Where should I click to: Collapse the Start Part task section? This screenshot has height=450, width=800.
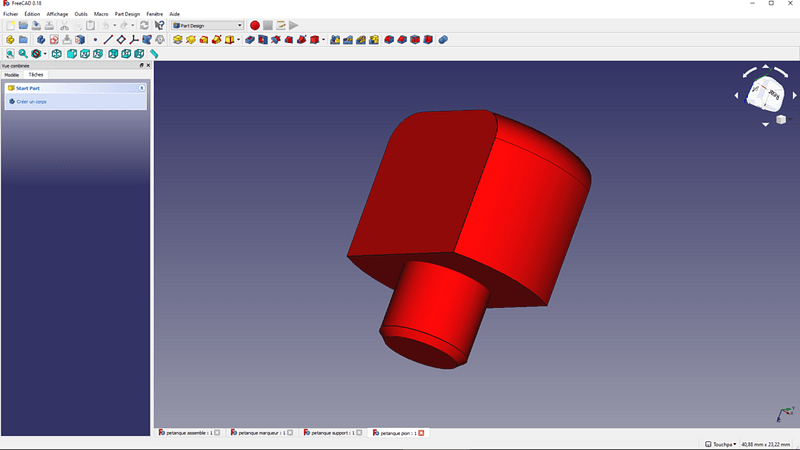tap(141, 88)
